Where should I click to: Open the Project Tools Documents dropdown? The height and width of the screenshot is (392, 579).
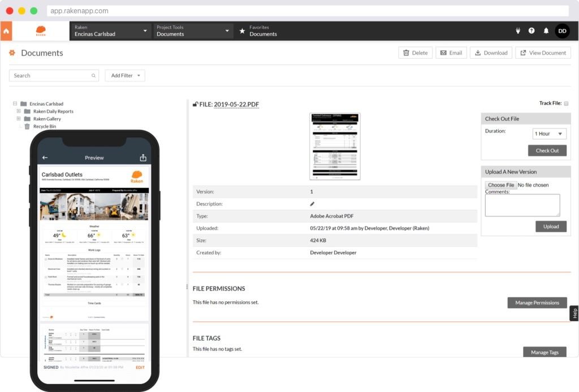[x=193, y=31]
